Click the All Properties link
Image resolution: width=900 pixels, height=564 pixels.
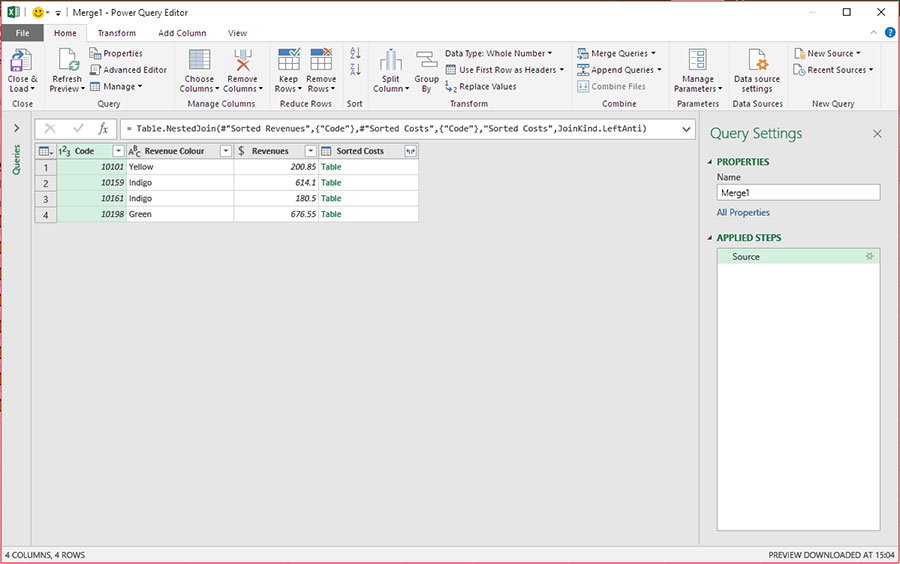point(743,212)
